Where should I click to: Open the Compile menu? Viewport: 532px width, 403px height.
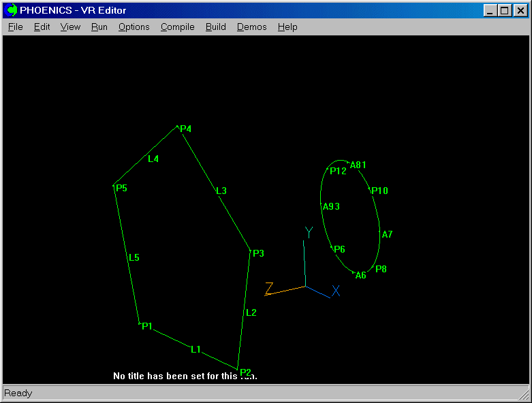177,27
